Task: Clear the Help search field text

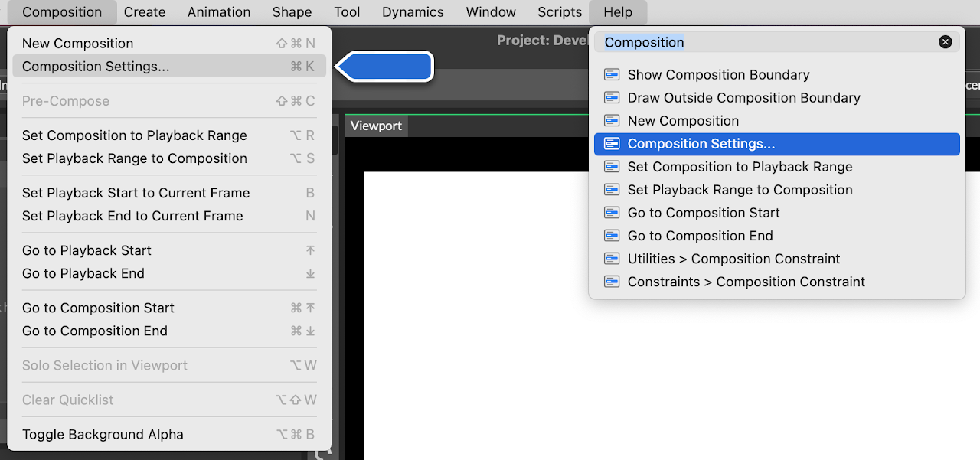Action: point(945,42)
